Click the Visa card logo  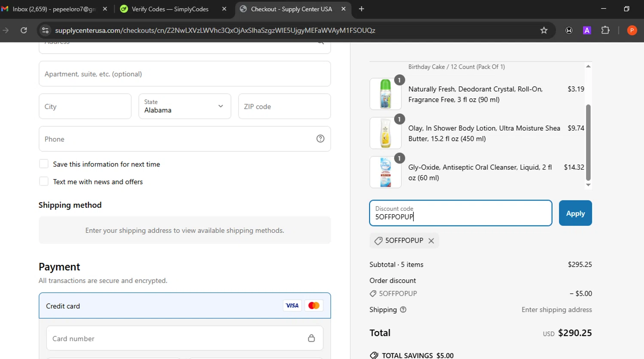[292, 306]
